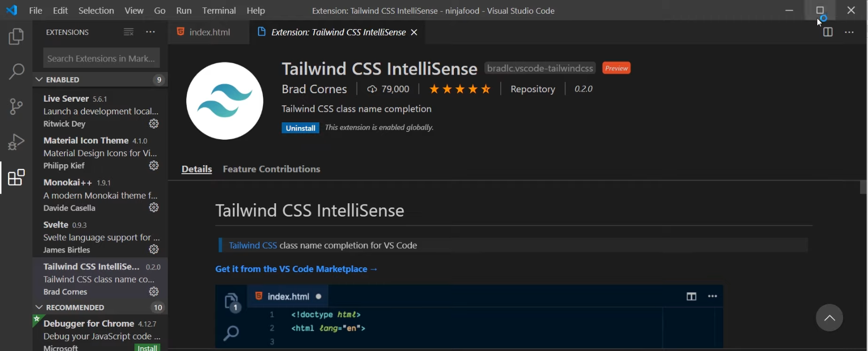Open manage gear for Tailwind CSS IntelliSense
This screenshot has height=351, width=868.
coord(154,292)
